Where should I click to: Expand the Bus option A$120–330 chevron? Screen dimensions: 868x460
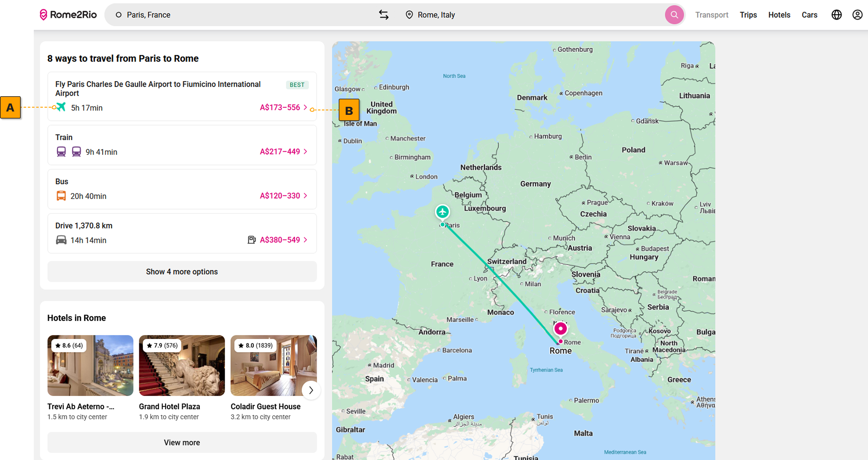coord(305,196)
